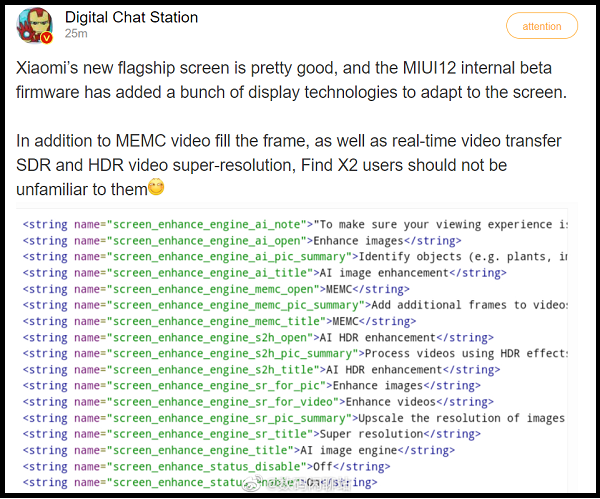The width and height of the screenshot is (600, 499).
Task: Click the "screen_enhance_status_disable" Off line
Action: (x=206, y=466)
